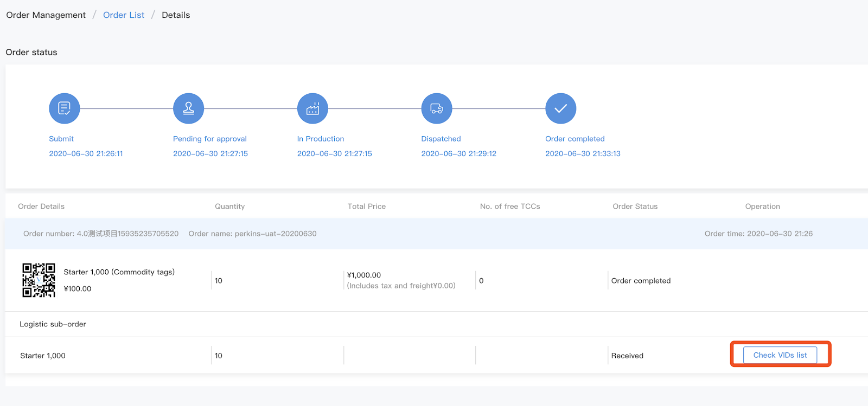Click the In Production factory icon
The width and height of the screenshot is (868, 406).
312,108
